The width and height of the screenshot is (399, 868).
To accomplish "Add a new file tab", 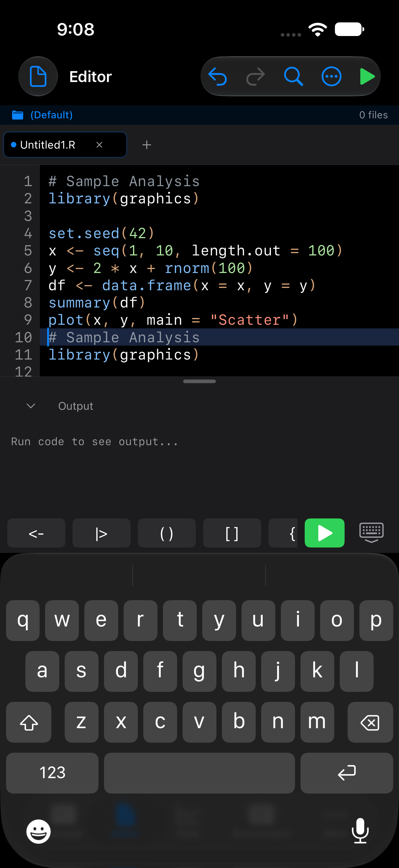I will point(147,145).
